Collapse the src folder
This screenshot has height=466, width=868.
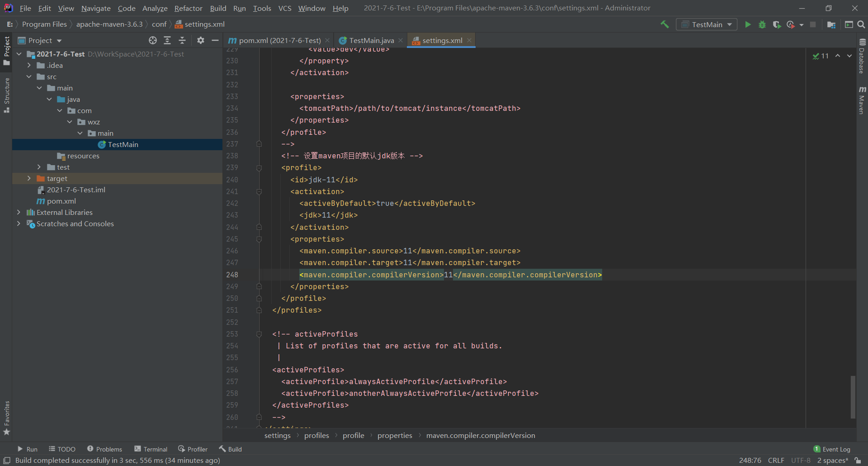[29, 76]
